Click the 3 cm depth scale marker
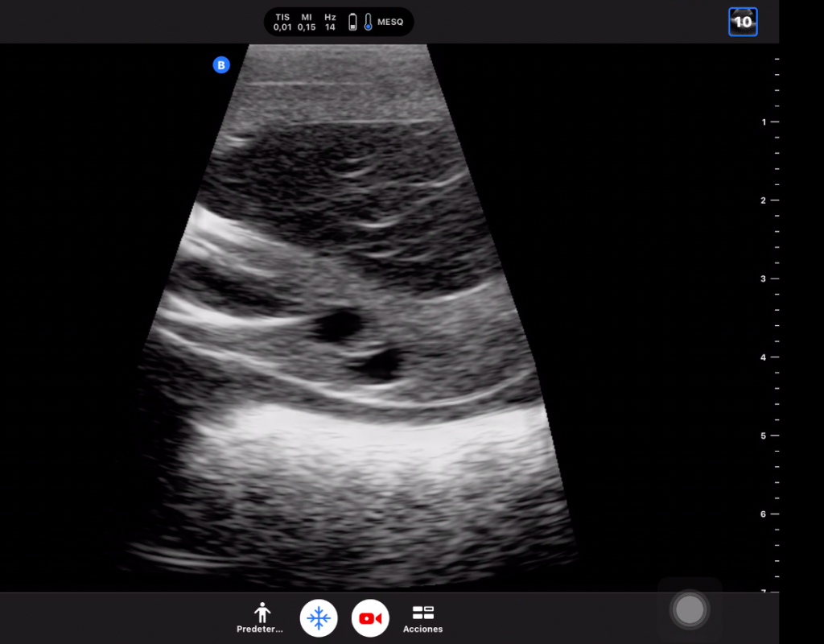The height and width of the screenshot is (644, 824). coord(768,279)
